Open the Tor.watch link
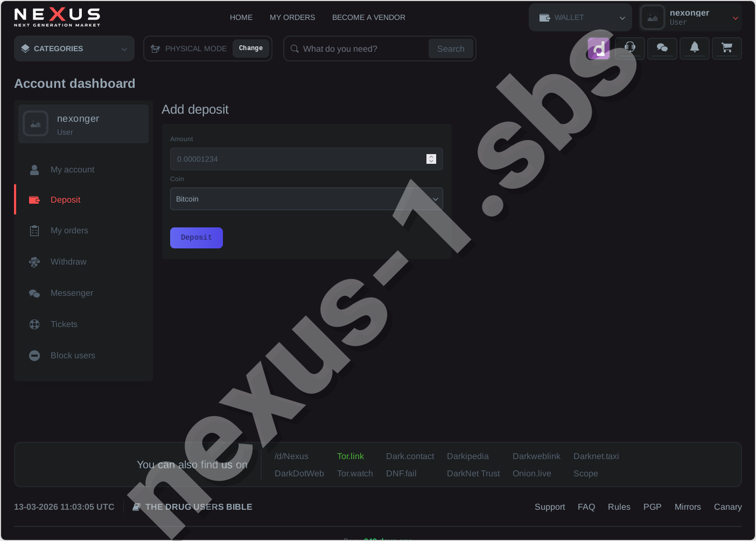This screenshot has height=541, width=756. coord(355,474)
